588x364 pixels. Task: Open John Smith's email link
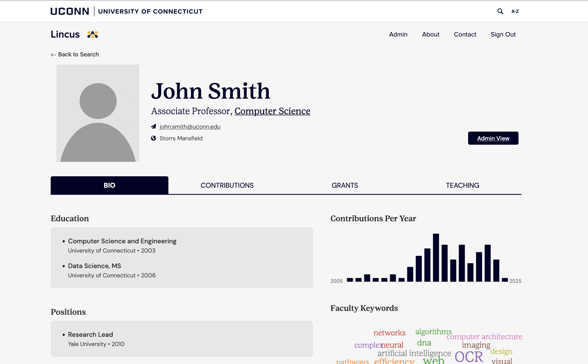coord(190,126)
